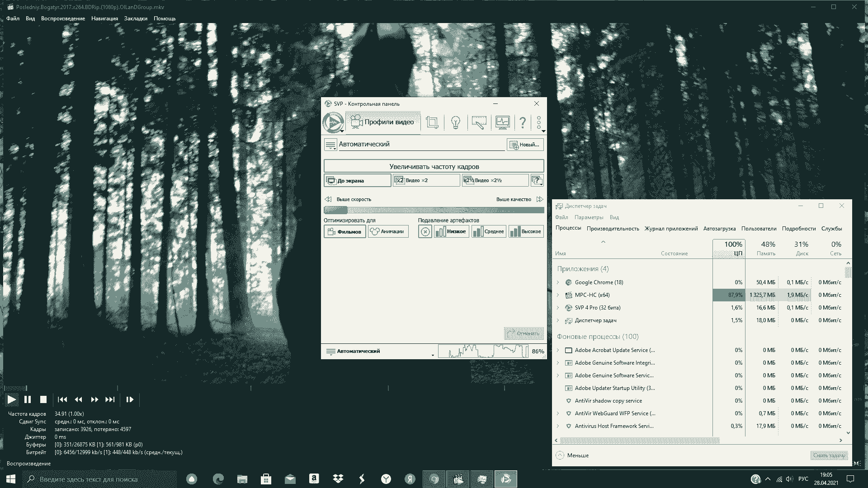Expand the Google Chrome process group
Image resolution: width=868 pixels, height=488 pixels.
558,282
